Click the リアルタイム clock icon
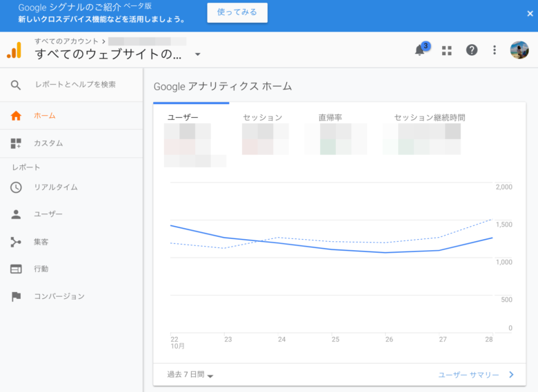The height and width of the screenshot is (392, 538). click(x=16, y=187)
